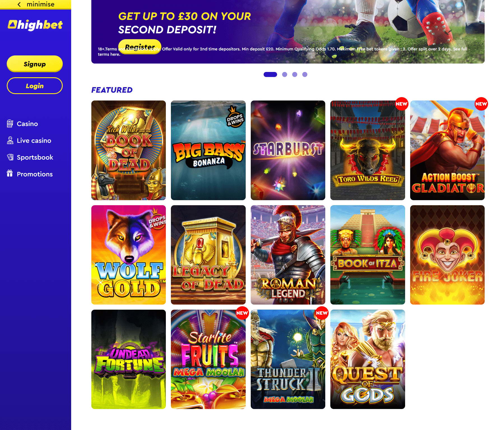The image size is (504, 430).
Task: Open the Login button
Action: [35, 86]
